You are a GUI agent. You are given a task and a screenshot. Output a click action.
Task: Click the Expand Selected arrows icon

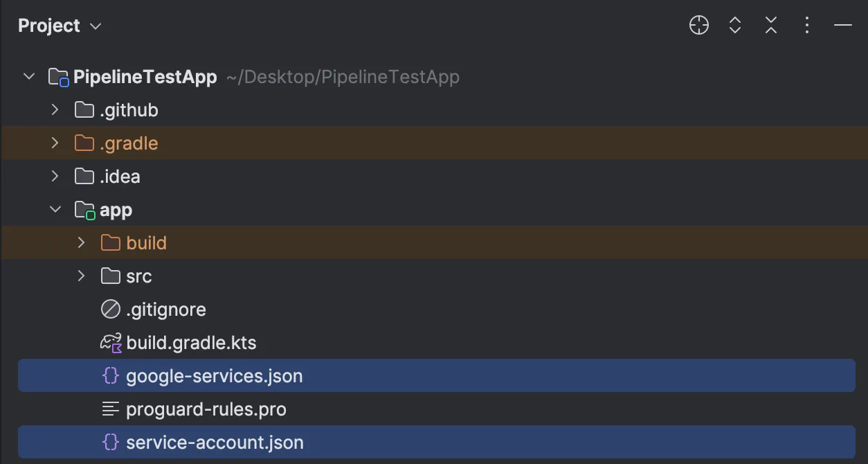click(735, 26)
